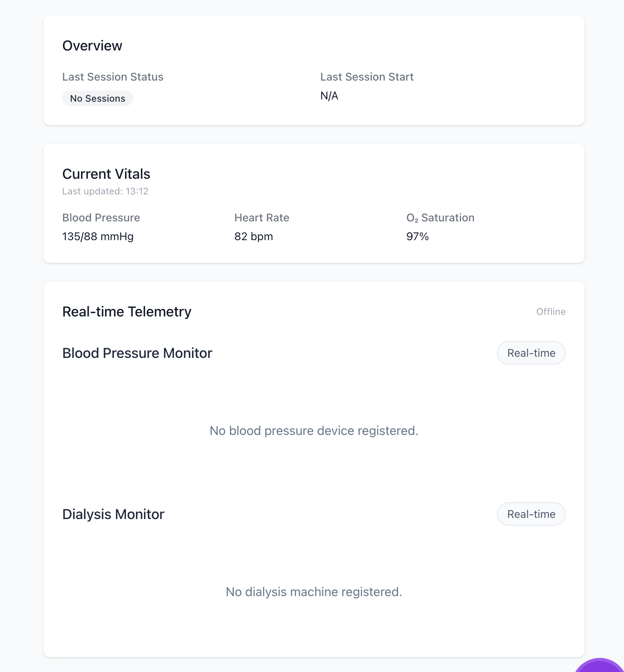
Task: Click the O₂ Saturation label
Action: pos(440,218)
